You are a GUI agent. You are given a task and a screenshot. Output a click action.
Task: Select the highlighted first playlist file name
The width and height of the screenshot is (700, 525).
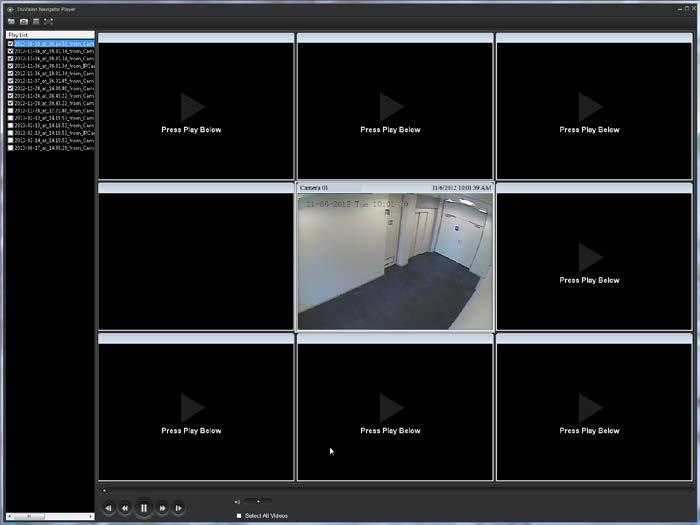coord(54,44)
